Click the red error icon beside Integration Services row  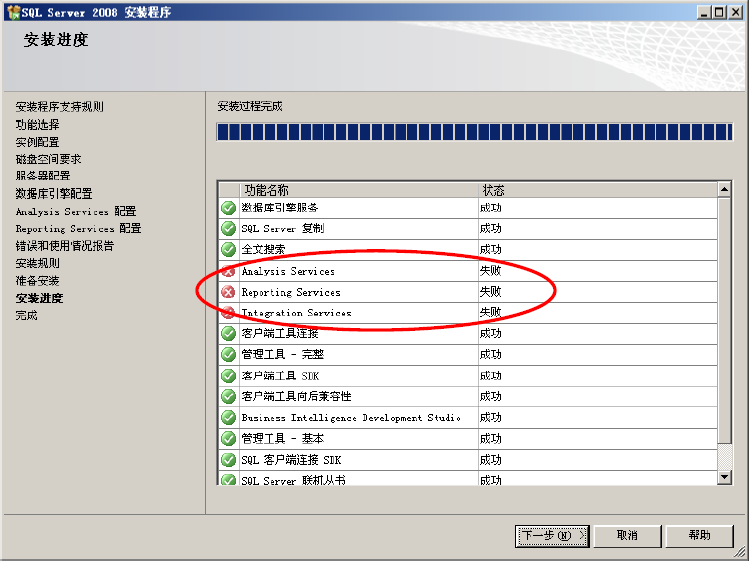pos(228,313)
